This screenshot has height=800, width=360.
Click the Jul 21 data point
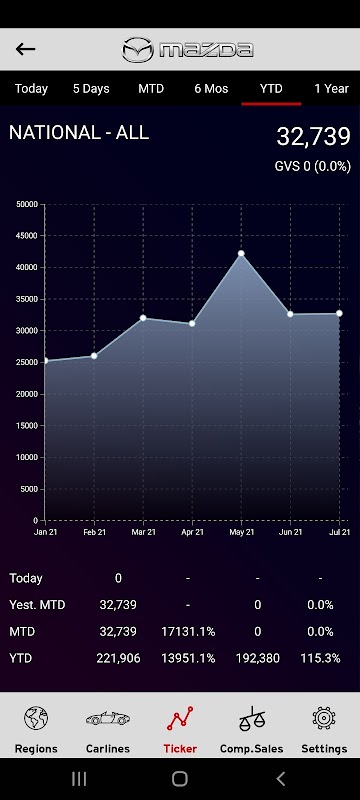coord(339,313)
